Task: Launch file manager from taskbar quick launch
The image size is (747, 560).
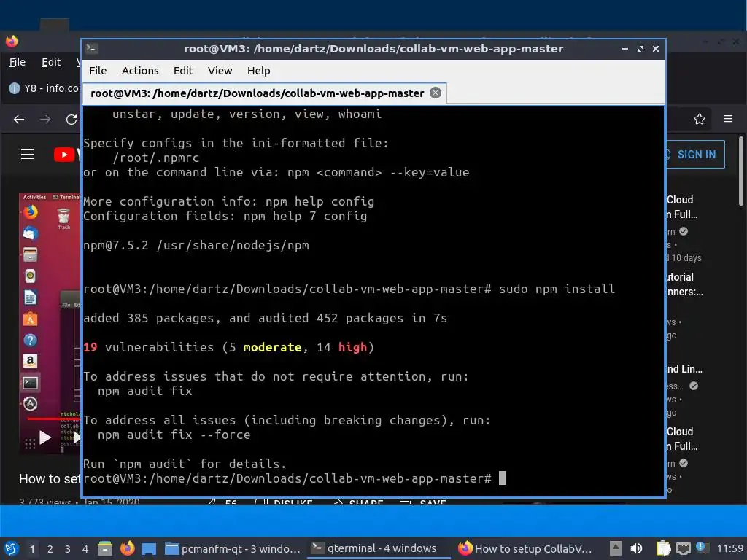Action: point(105,548)
